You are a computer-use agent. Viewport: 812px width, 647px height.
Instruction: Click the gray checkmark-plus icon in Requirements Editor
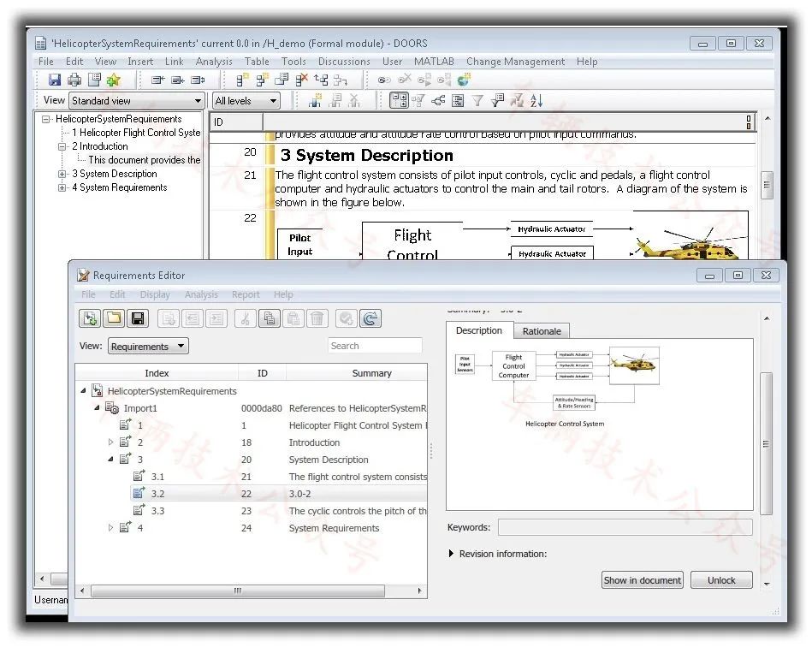[346, 318]
